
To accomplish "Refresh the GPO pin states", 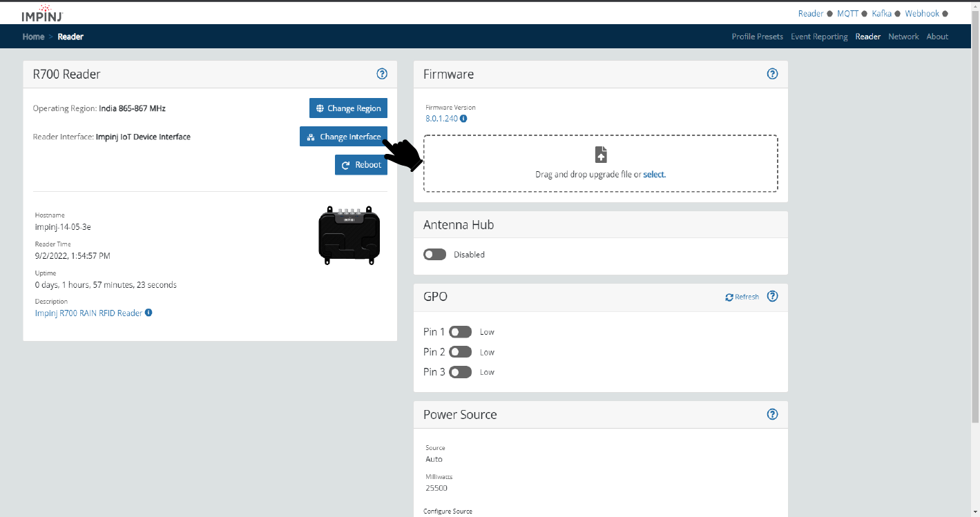I will click(x=742, y=297).
